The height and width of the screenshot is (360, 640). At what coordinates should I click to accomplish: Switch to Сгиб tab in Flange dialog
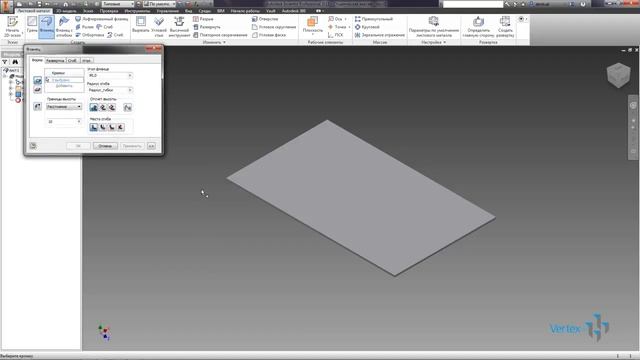point(72,60)
